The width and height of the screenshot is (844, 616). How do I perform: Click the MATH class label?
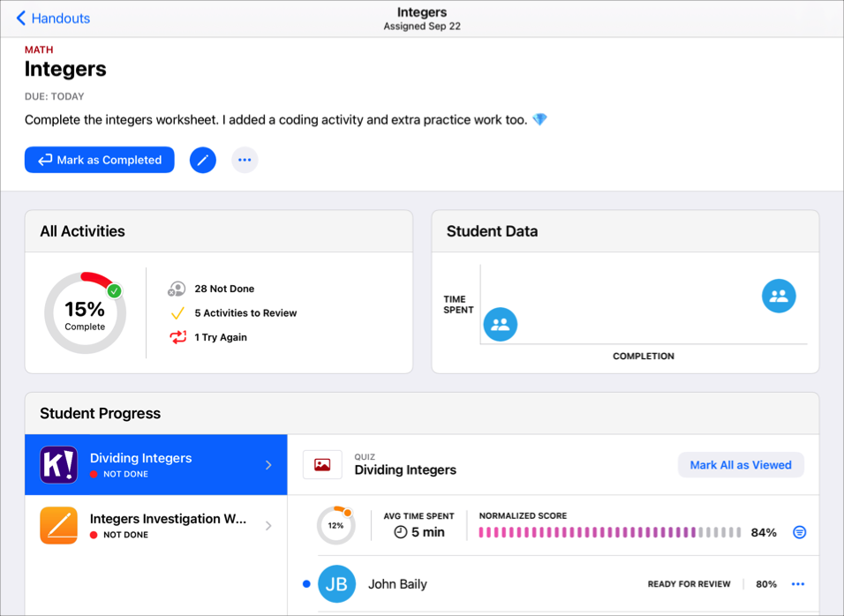coord(39,49)
